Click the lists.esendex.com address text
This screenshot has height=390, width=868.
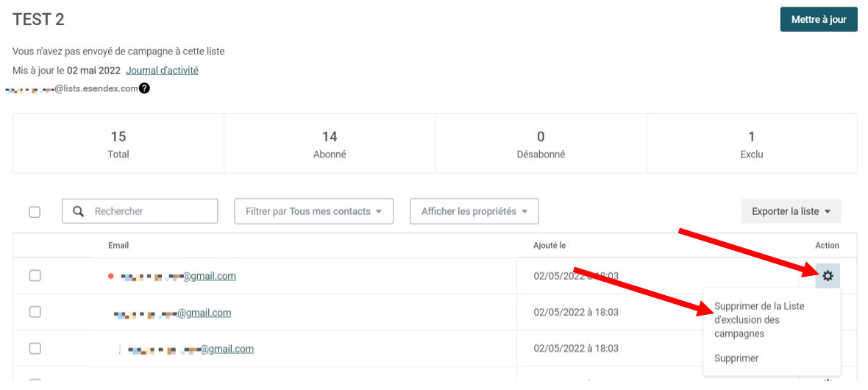96,88
